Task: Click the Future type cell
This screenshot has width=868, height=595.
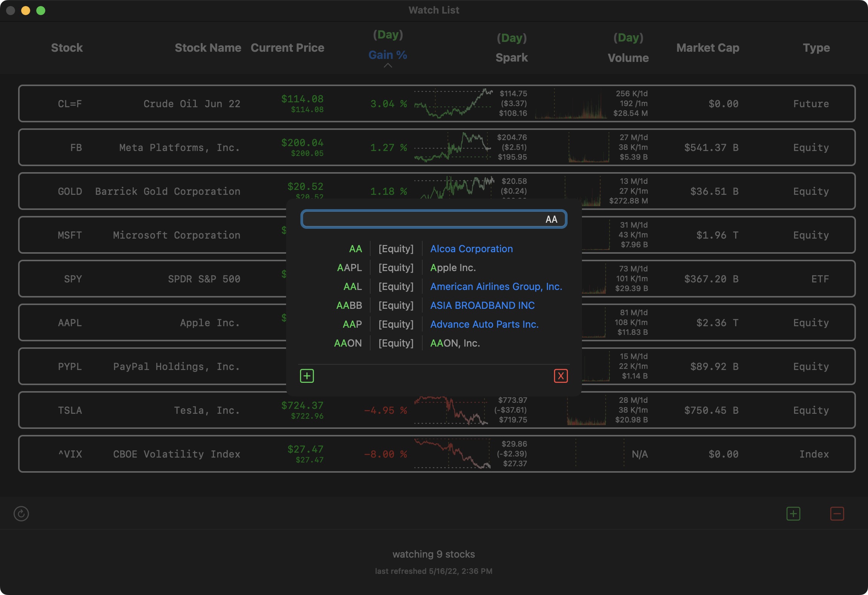Action: pos(811,103)
